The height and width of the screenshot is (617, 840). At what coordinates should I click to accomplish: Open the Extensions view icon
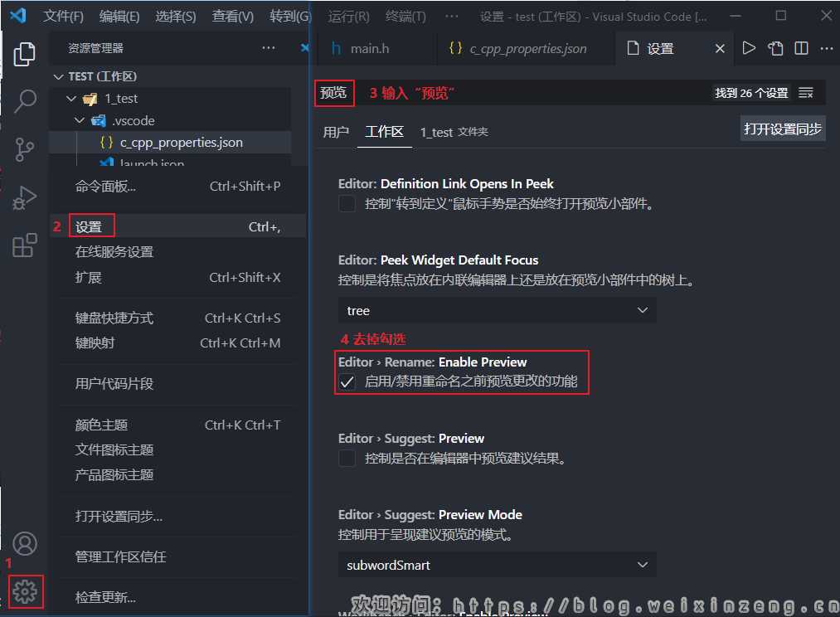[x=24, y=245]
